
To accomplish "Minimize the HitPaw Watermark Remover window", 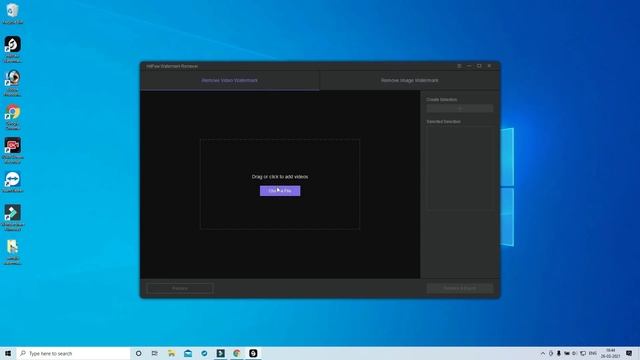I will pyautogui.click(x=469, y=66).
